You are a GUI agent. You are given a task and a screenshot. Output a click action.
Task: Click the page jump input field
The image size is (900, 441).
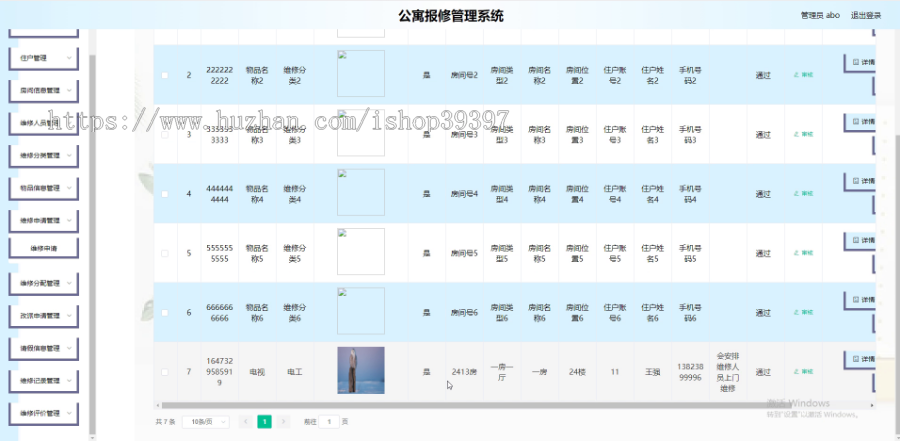[329, 422]
